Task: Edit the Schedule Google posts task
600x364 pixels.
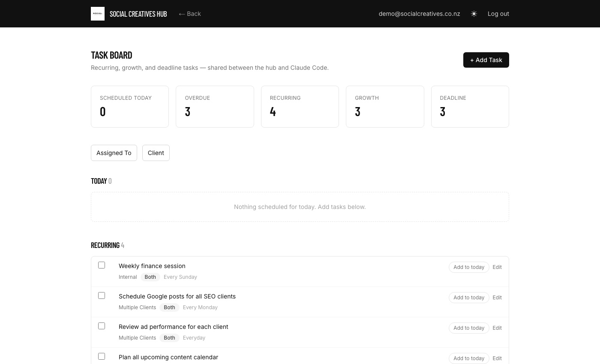Action: point(497,298)
